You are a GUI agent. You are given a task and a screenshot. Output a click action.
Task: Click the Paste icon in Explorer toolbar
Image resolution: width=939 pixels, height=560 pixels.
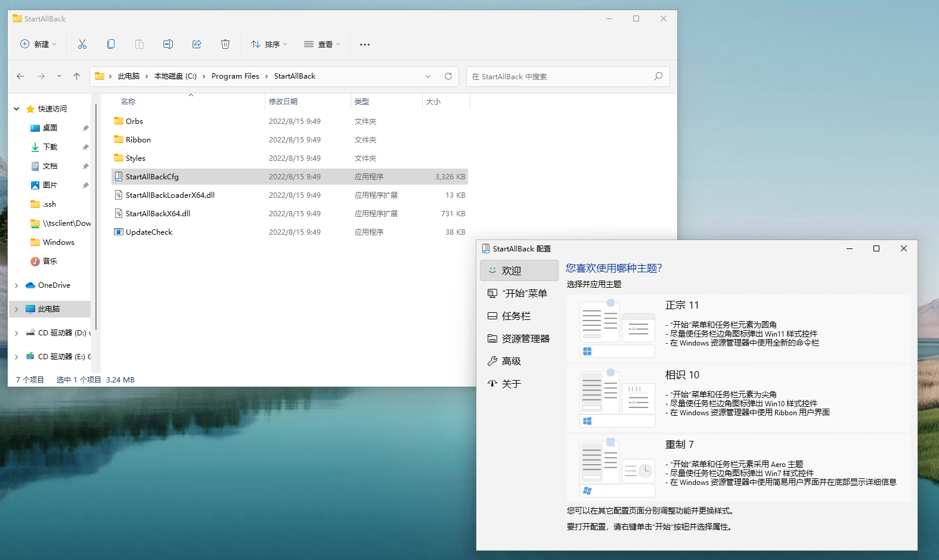click(x=140, y=44)
